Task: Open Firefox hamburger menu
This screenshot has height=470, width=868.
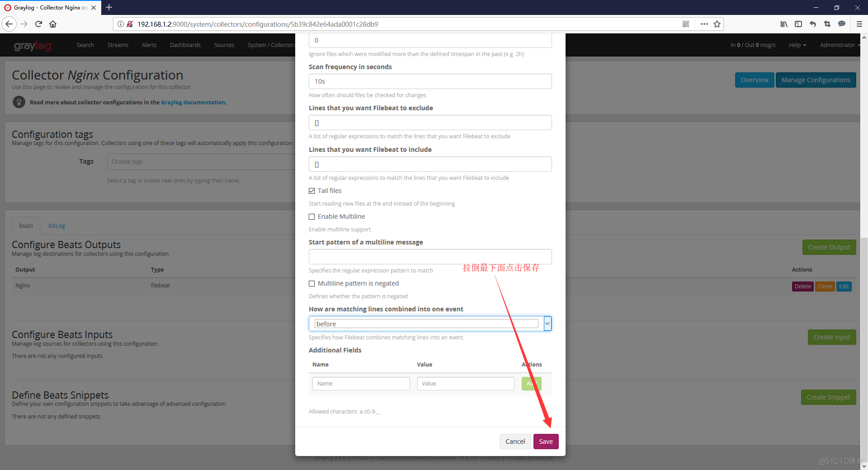Action: tap(859, 24)
